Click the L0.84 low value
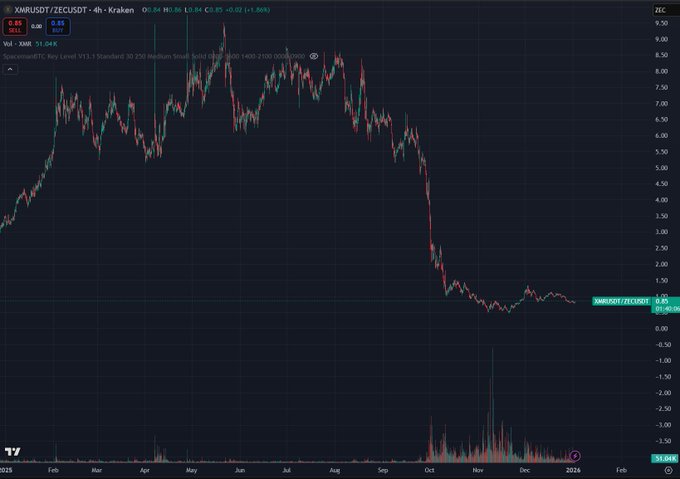This screenshot has height=479, width=680. [x=193, y=10]
